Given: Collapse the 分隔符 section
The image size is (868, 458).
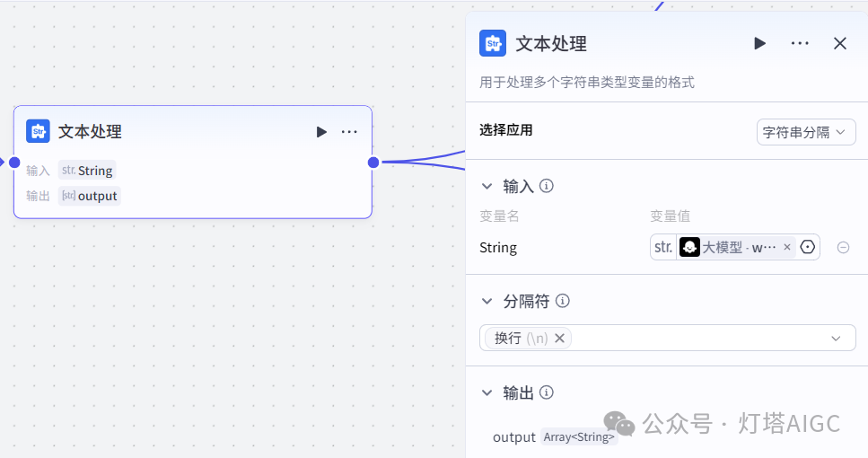Looking at the screenshot, I should (x=487, y=301).
